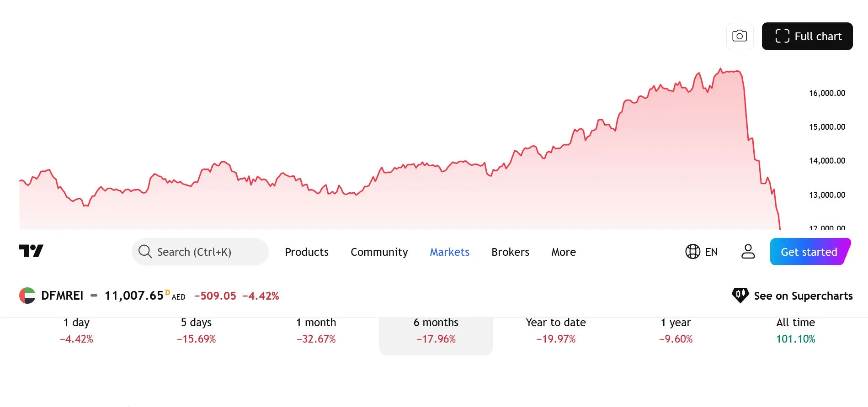868x407 pixels.
Task: Open the Products menu
Action: pos(307,252)
